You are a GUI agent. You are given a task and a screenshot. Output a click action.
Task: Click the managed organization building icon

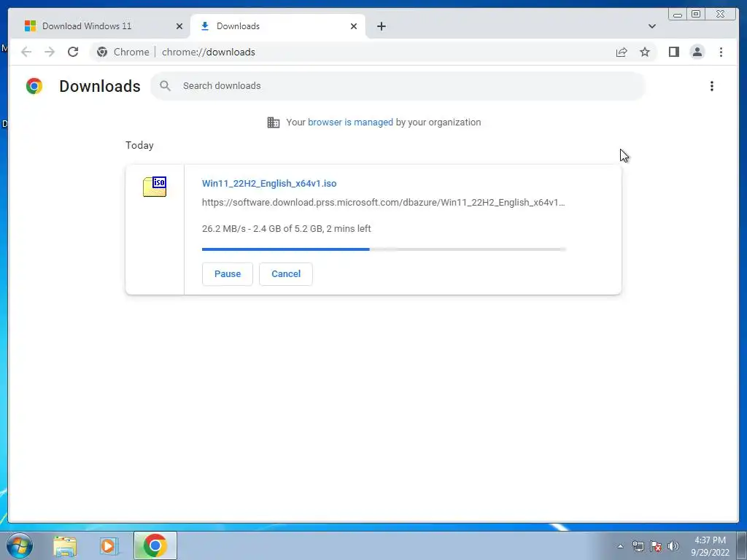[274, 122]
